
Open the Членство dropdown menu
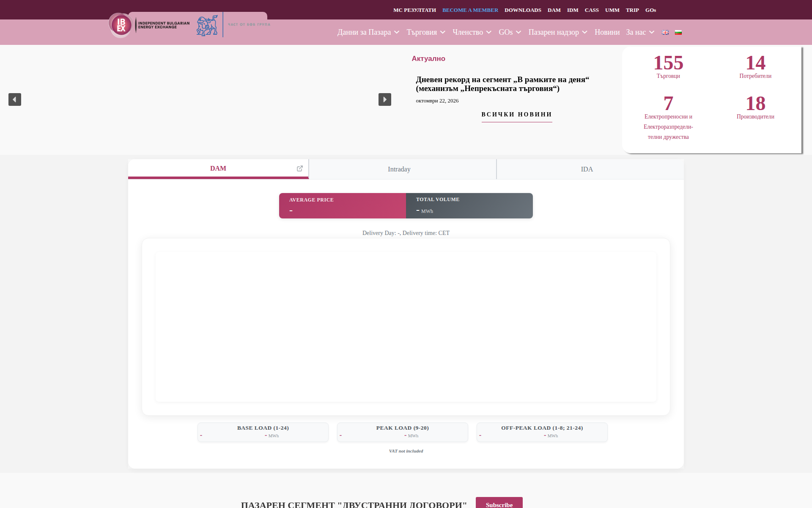[x=472, y=32]
